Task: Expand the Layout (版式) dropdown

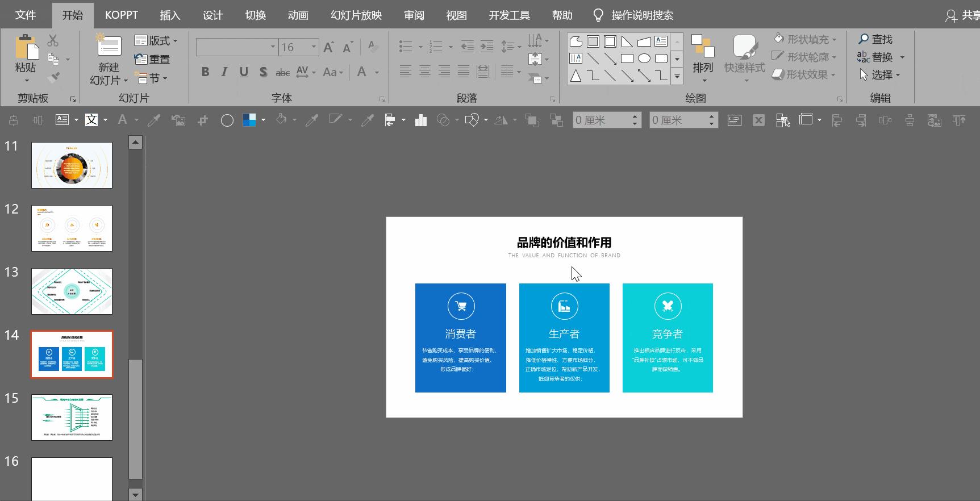Action: pos(175,41)
